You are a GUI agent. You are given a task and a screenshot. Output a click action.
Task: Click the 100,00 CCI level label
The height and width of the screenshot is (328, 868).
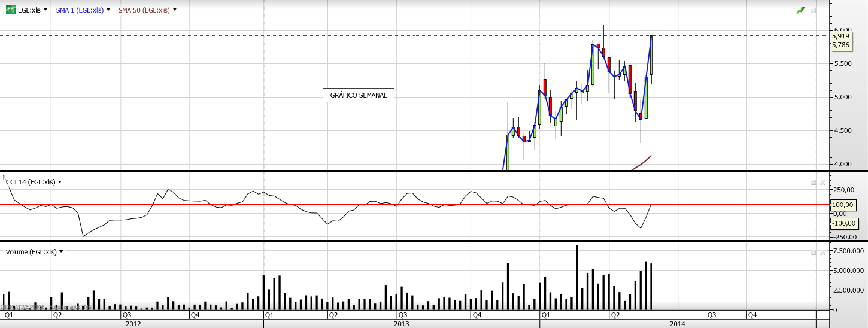[x=842, y=205]
